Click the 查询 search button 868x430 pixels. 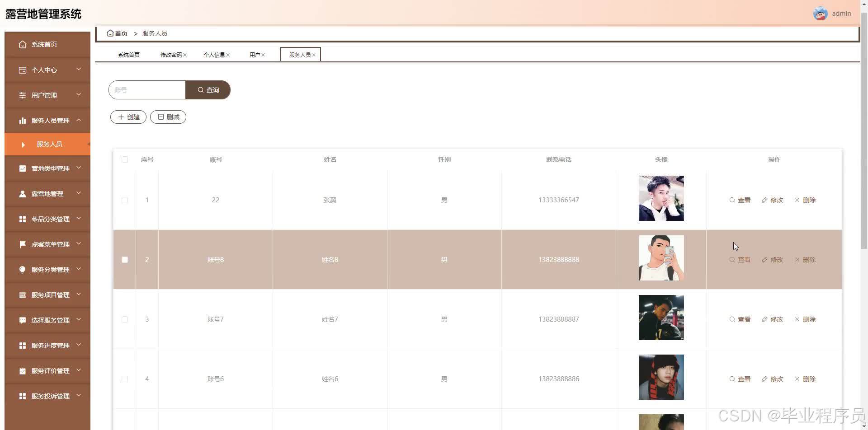click(x=208, y=90)
